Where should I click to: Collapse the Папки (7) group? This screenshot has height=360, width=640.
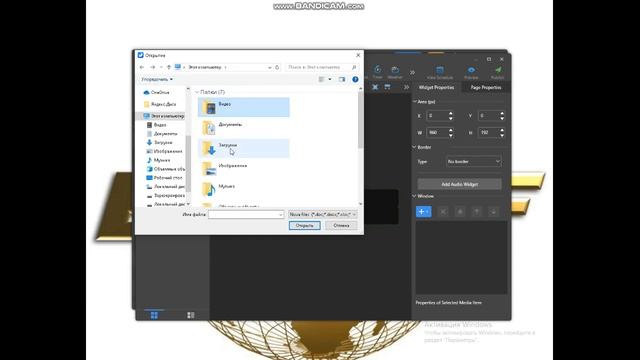point(197,92)
